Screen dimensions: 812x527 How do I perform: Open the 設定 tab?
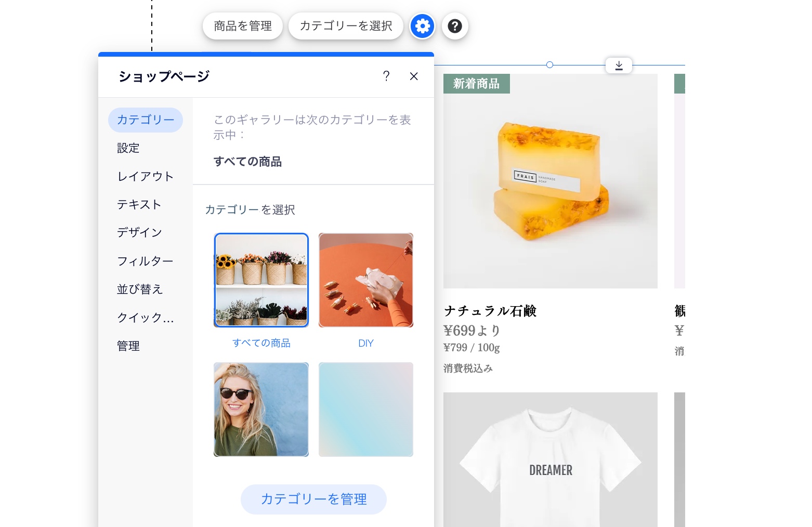pos(128,148)
